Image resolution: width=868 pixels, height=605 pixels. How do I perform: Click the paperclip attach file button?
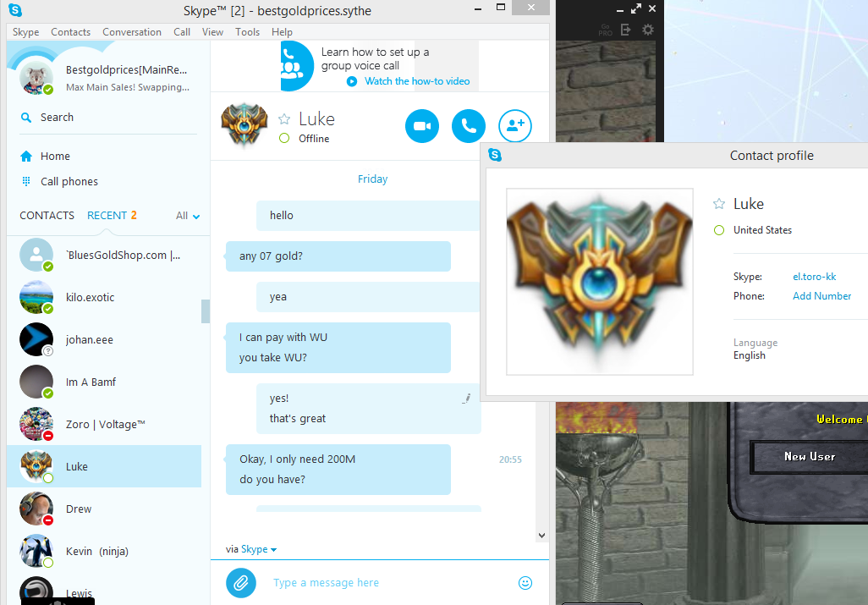241,582
